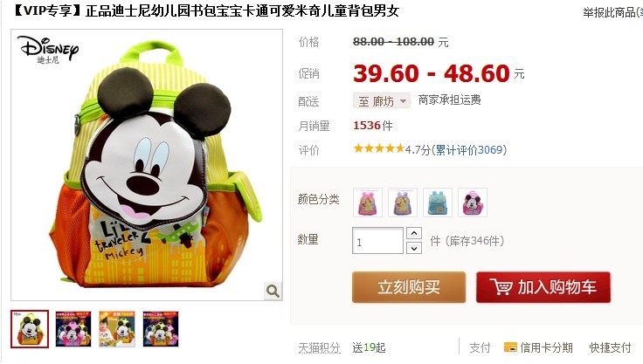Click the quantity input field

(x=377, y=241)
